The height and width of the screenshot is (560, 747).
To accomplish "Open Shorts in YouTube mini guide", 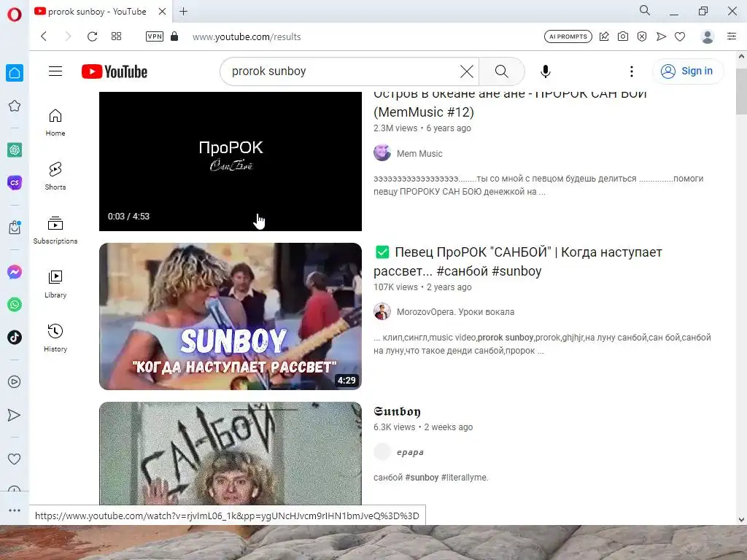I will 55,176.
